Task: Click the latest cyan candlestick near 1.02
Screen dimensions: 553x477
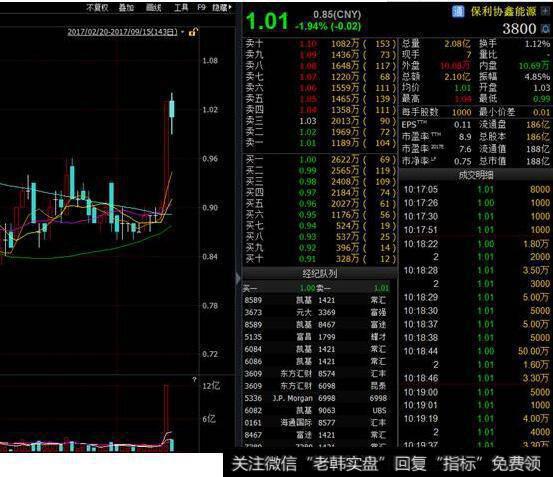Action: [x=172, y=113]
